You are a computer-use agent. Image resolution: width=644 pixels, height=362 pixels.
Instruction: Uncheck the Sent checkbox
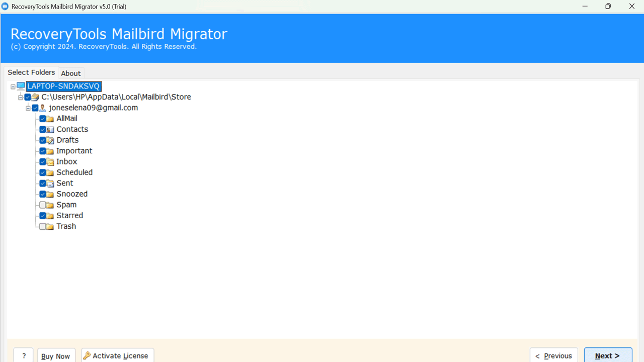[43, 184]
